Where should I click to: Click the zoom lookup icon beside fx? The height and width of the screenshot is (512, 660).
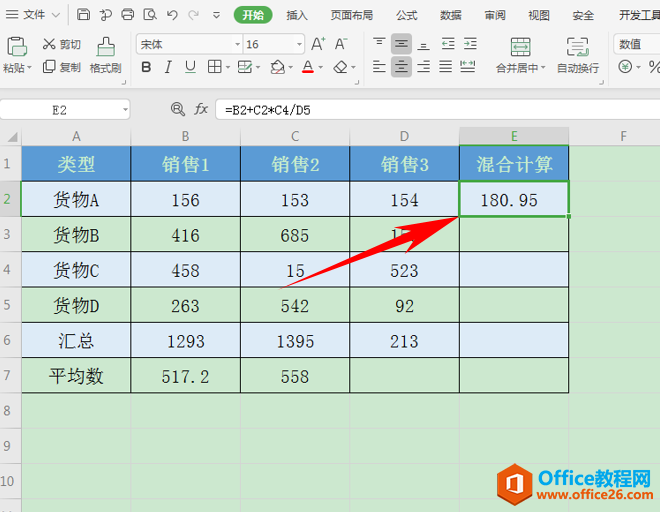pyautogui.click(x=178, y=109)
